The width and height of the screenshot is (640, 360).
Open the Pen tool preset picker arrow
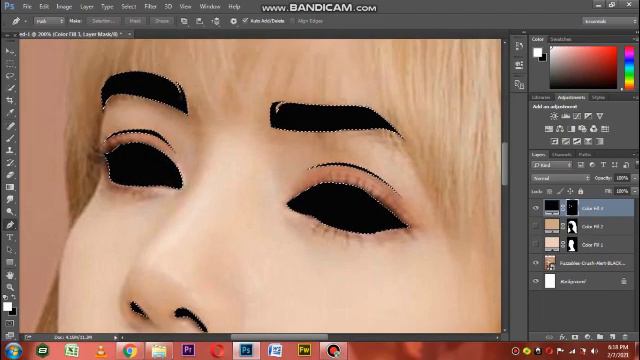click(25, 21)
